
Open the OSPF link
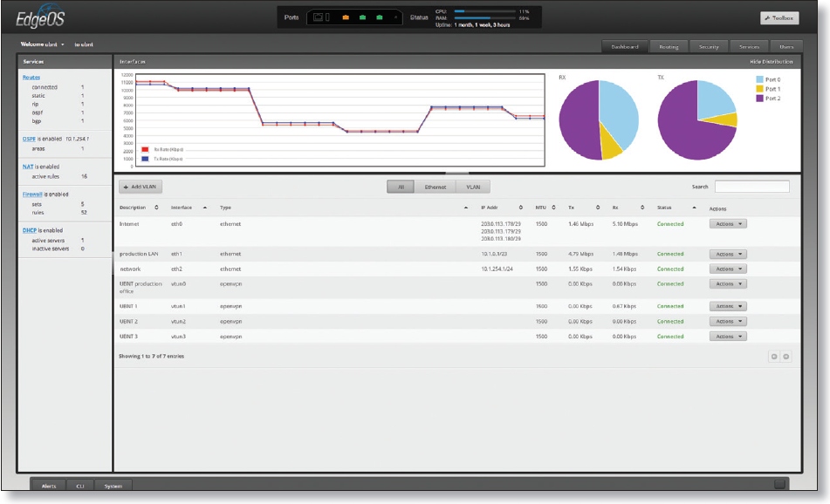coord(29,139)
